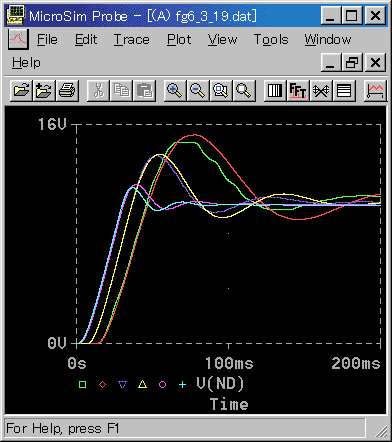Click the Add Trace toolbar icon

375,91
